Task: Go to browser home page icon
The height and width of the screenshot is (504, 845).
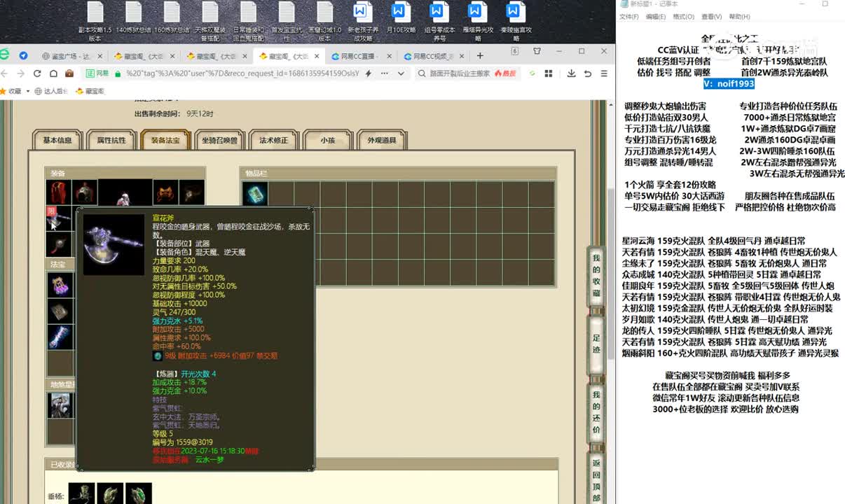Action: [53, 73]
